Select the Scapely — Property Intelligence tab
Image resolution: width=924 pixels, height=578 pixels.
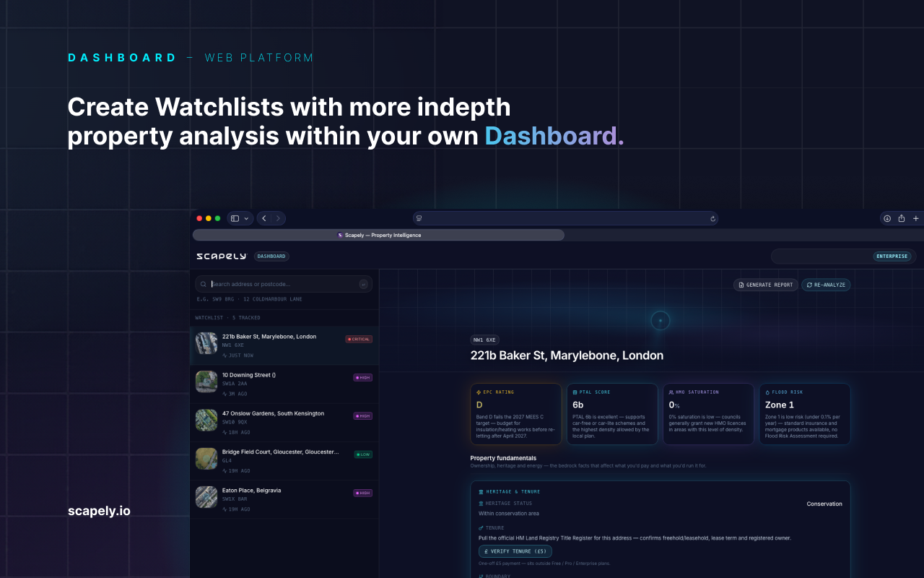[x=378, y=235]
